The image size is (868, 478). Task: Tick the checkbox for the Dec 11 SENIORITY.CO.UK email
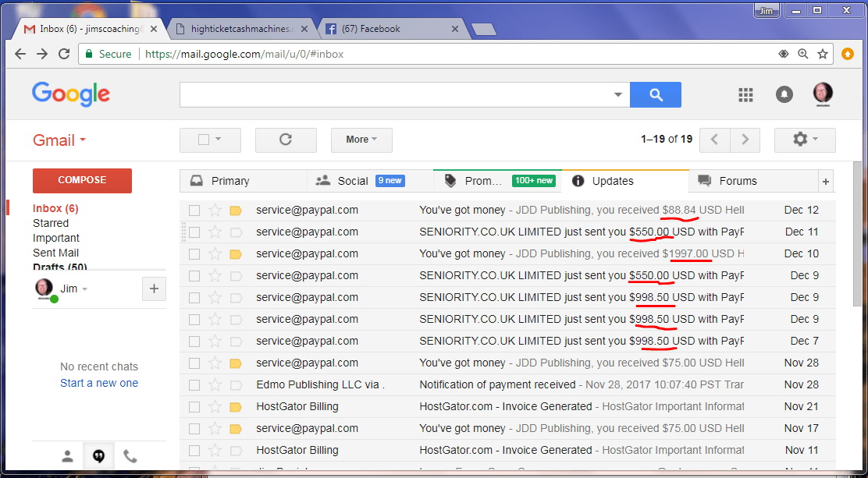(x=194, y=232)
